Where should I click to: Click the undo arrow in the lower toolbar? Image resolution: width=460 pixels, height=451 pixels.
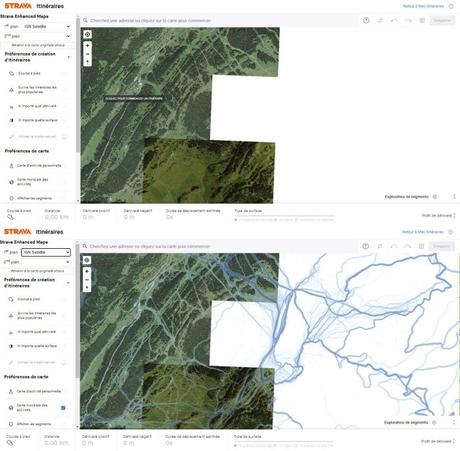[394, 246]
